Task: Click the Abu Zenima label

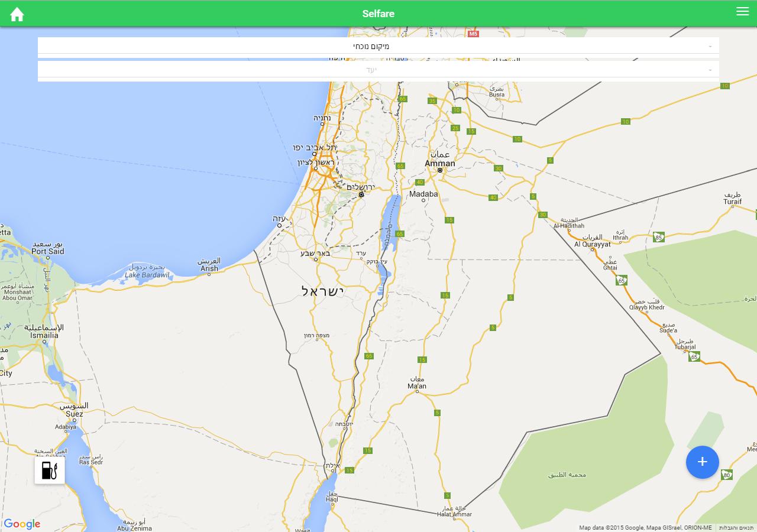Action: [x=134, y=528]
